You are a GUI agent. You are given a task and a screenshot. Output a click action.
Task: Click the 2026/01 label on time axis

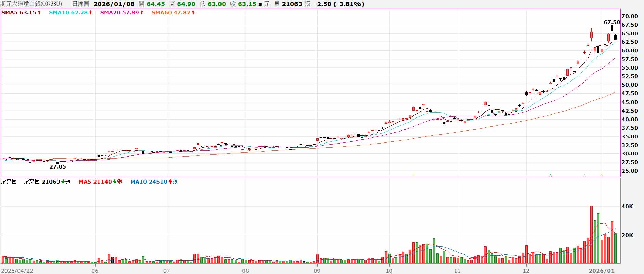tap(602, 271)
